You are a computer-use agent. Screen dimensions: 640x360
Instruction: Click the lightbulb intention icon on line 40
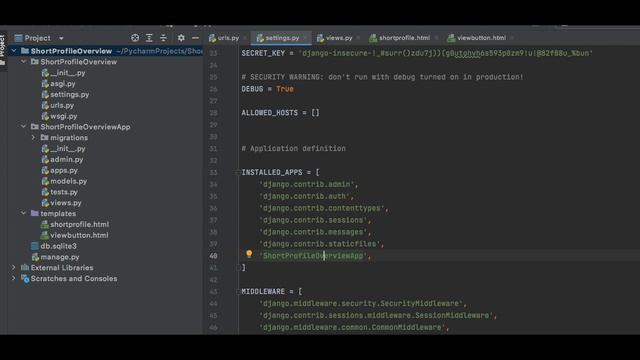click(x=249, y=254)
